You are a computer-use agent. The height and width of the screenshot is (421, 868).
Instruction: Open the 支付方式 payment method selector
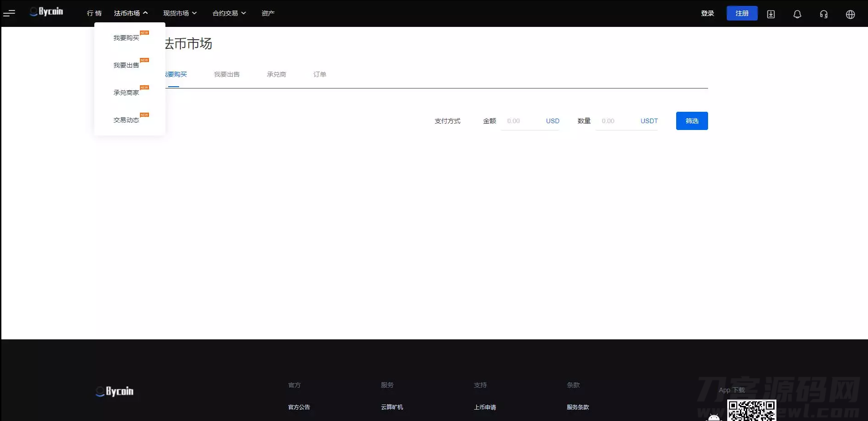point(447,121)
